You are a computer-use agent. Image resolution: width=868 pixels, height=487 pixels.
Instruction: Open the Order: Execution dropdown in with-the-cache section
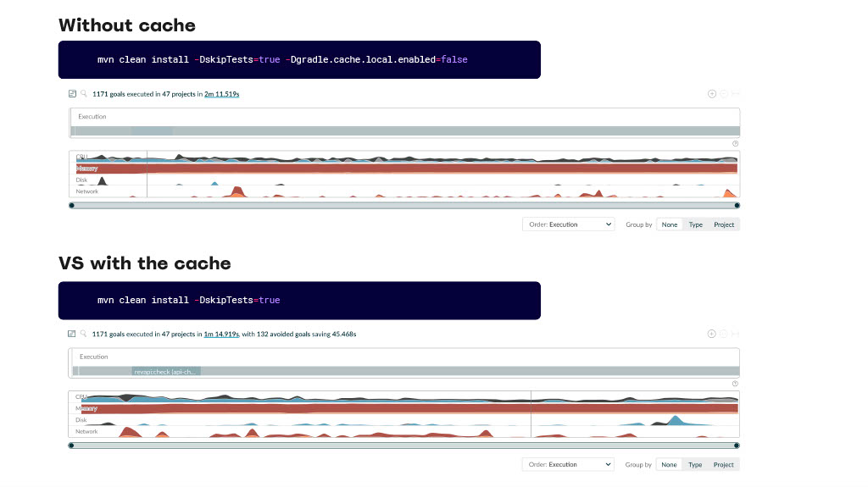[x=568, y=464]
